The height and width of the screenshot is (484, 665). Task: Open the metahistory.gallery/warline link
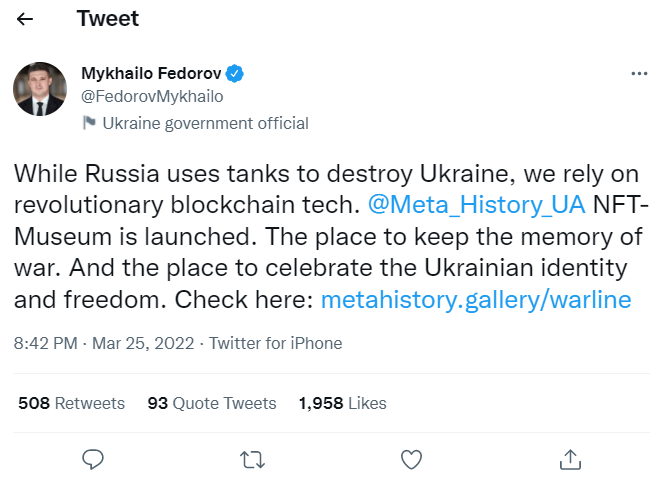pos(476,300)
